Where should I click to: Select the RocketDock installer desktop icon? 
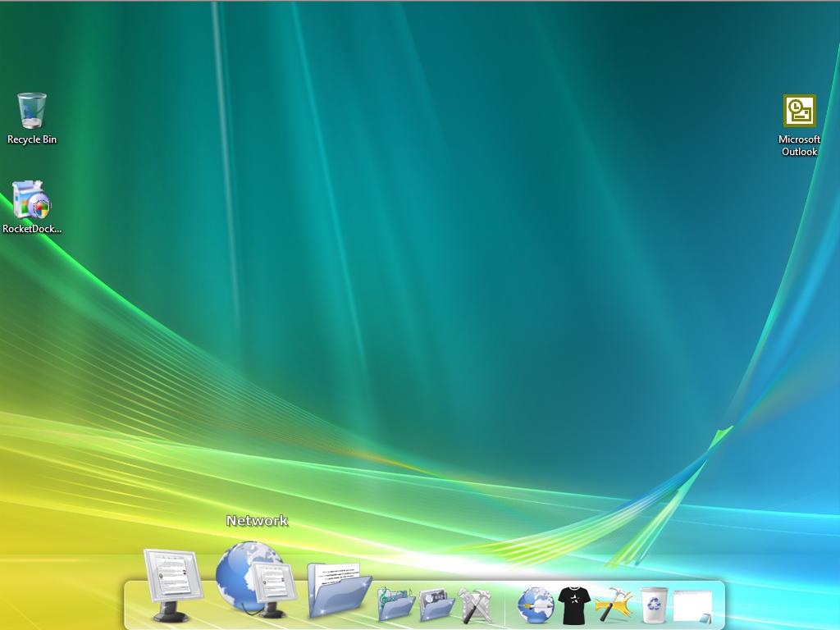point(31,200)
